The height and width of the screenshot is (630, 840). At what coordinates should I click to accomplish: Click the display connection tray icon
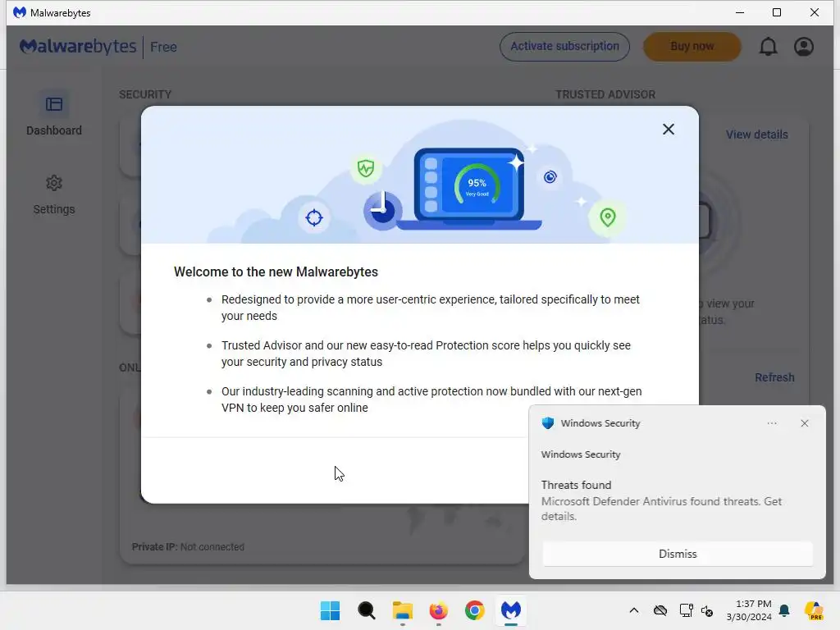(687, 610)
